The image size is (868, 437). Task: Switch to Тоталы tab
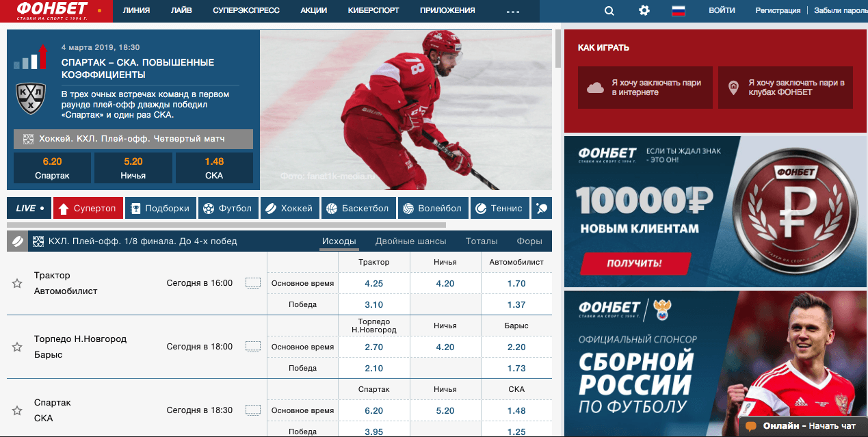pos(482,241)
